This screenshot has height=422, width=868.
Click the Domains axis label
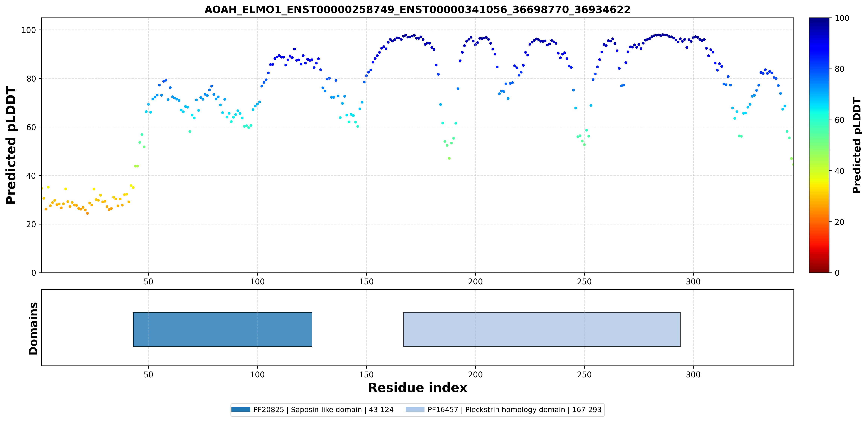point(33,328)
